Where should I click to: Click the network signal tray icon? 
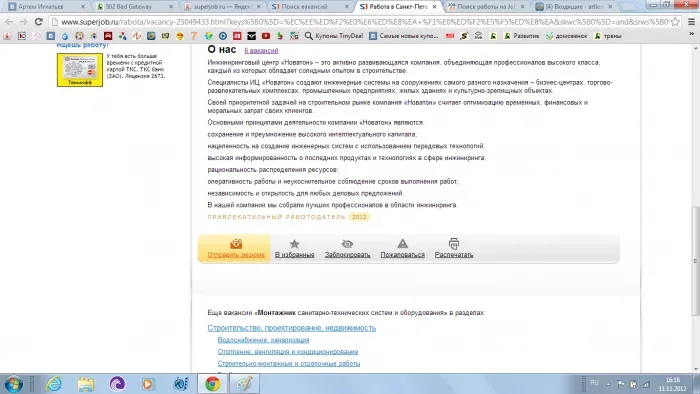646,384
